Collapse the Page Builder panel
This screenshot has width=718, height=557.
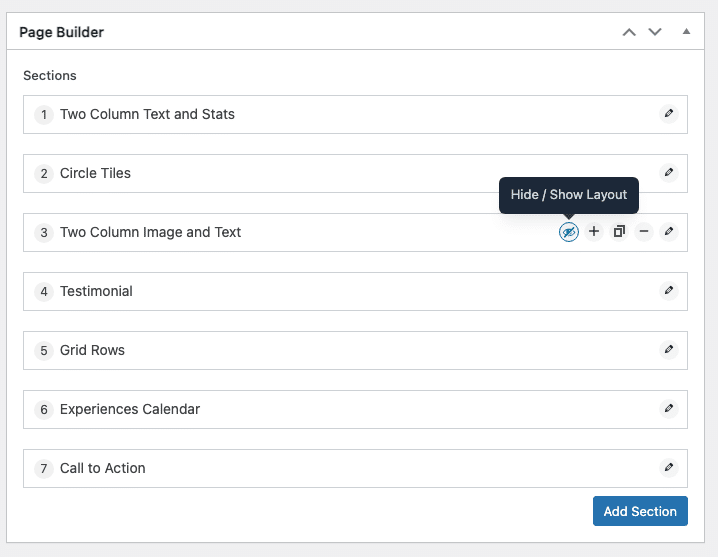tap(686, 32)
